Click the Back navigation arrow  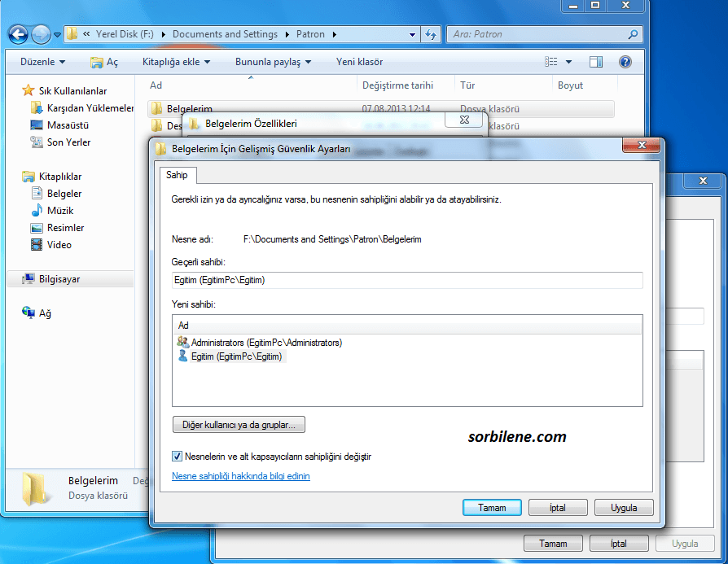click(19, 35)
